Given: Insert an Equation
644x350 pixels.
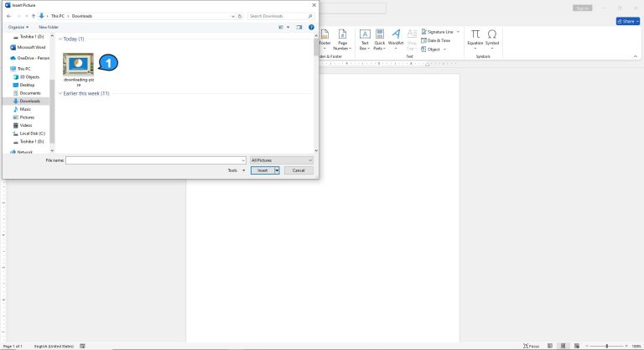Looking at the screenshot, I should (475, 39).
